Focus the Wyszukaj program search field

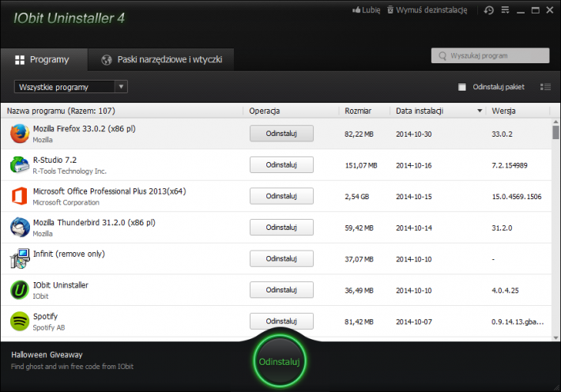tap(490, 55)
